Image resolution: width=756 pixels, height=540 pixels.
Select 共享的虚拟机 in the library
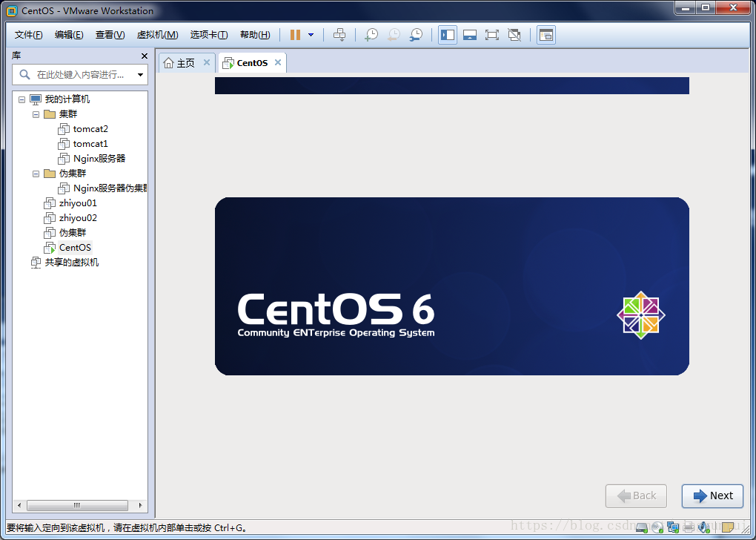coord(72,263)
